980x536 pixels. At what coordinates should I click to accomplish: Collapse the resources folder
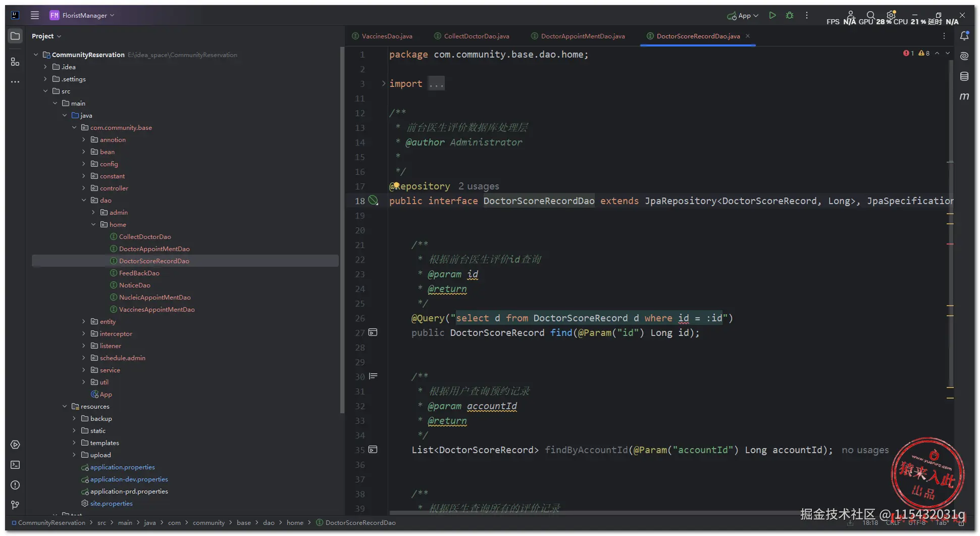(x=65, y=406)
